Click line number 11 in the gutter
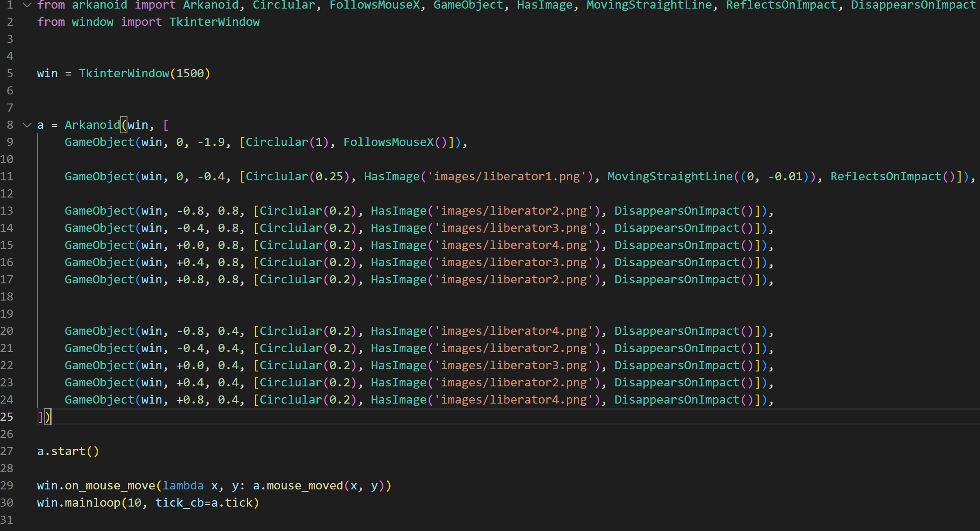 click(x=7, y=177)
